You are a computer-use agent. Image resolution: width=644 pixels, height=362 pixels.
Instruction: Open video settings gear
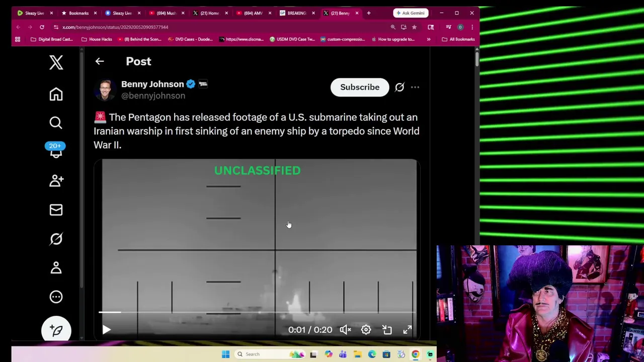coord(366,330)
